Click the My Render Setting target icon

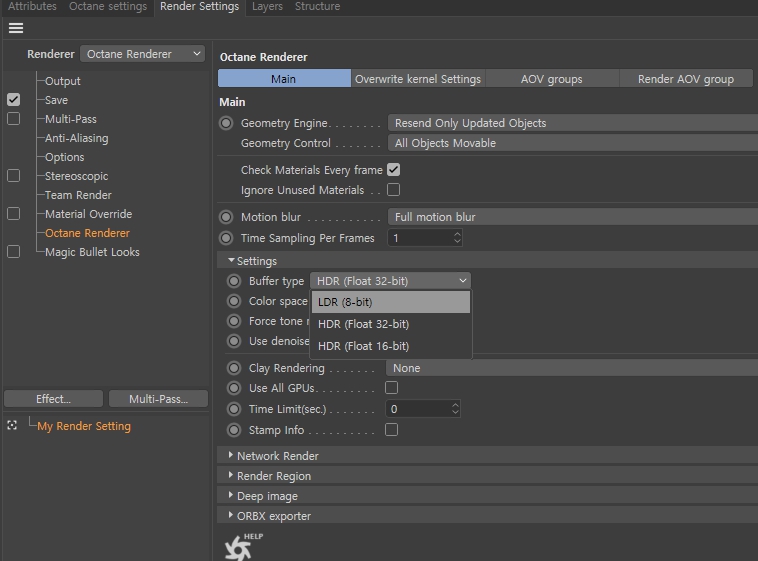pos(12,426)
